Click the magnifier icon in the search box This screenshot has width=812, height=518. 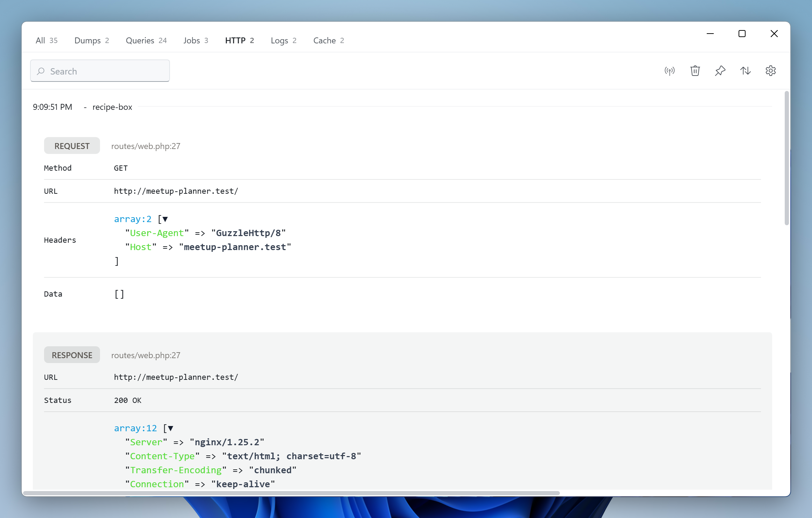[x=41, y=71]
